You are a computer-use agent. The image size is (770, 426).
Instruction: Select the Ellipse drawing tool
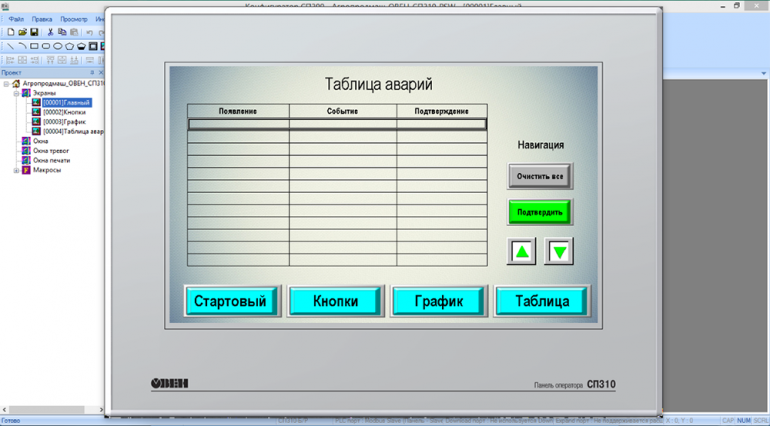58,46
